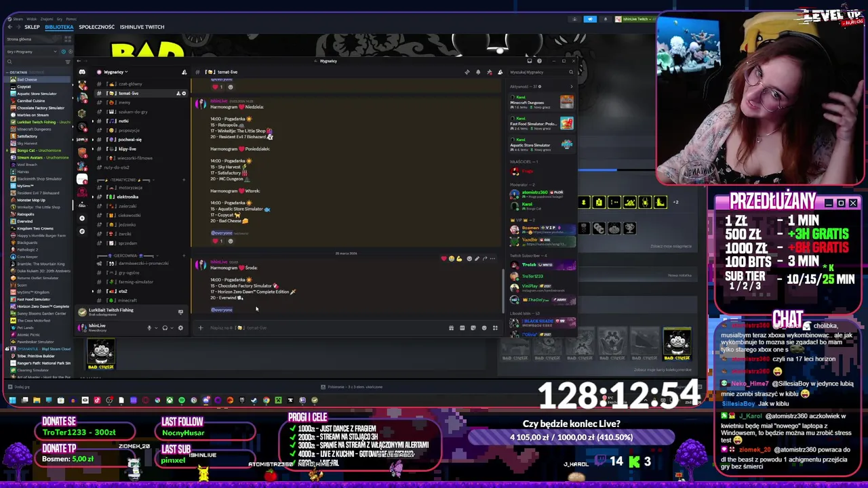The image size is (868, 488).
Task: Toggle Steam library recent clock filter
Action: click(x=64, y=52)
